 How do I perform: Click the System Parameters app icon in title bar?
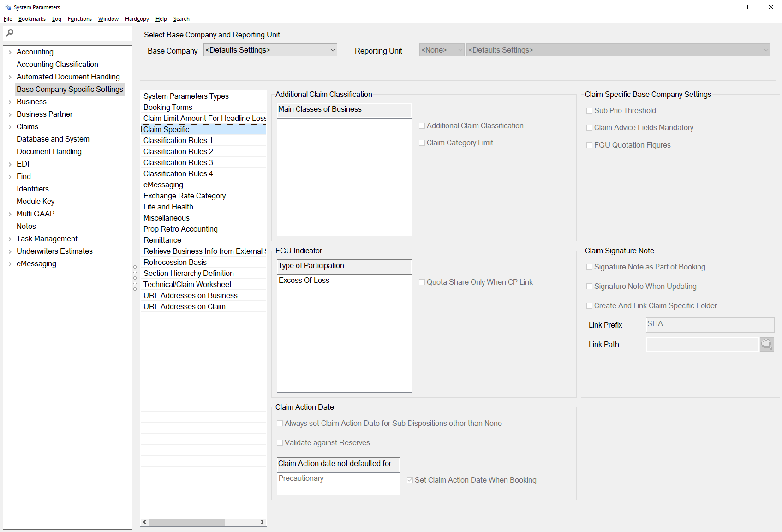pos(7,7)
